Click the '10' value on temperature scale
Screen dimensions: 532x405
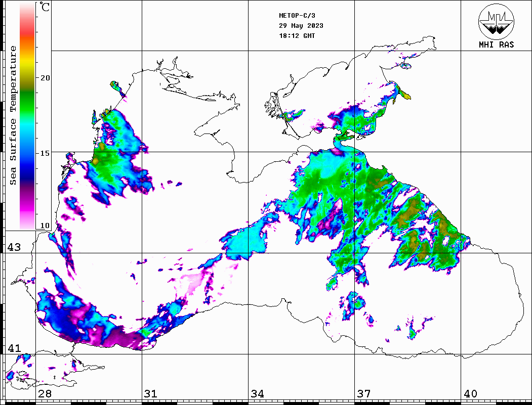[45, 226]
